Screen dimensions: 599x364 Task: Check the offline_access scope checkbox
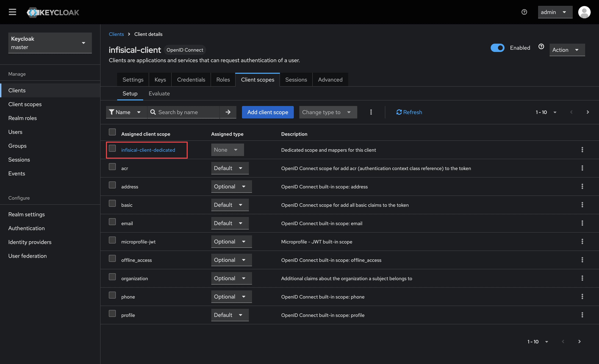coord(112,258)
